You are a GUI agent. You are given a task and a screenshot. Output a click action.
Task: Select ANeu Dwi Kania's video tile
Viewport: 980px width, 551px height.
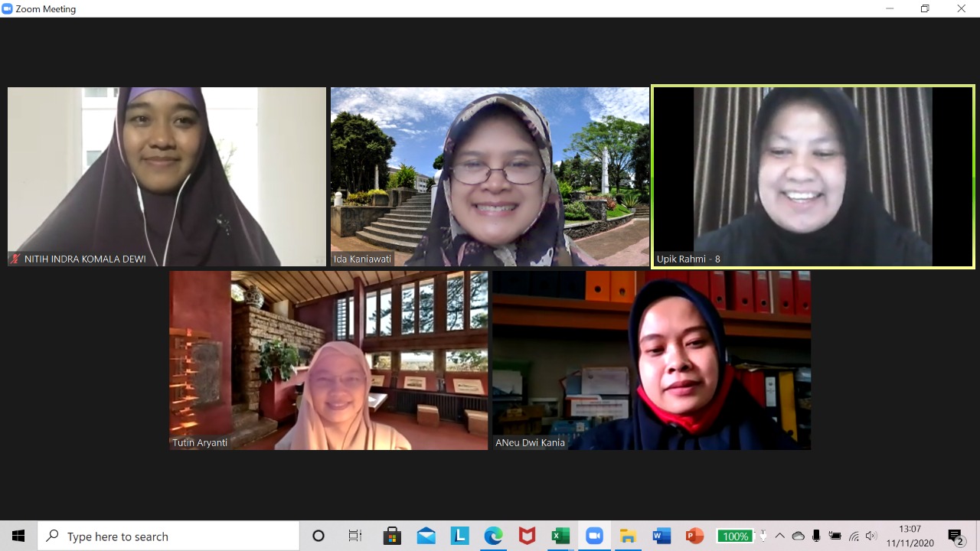(652, 360)
